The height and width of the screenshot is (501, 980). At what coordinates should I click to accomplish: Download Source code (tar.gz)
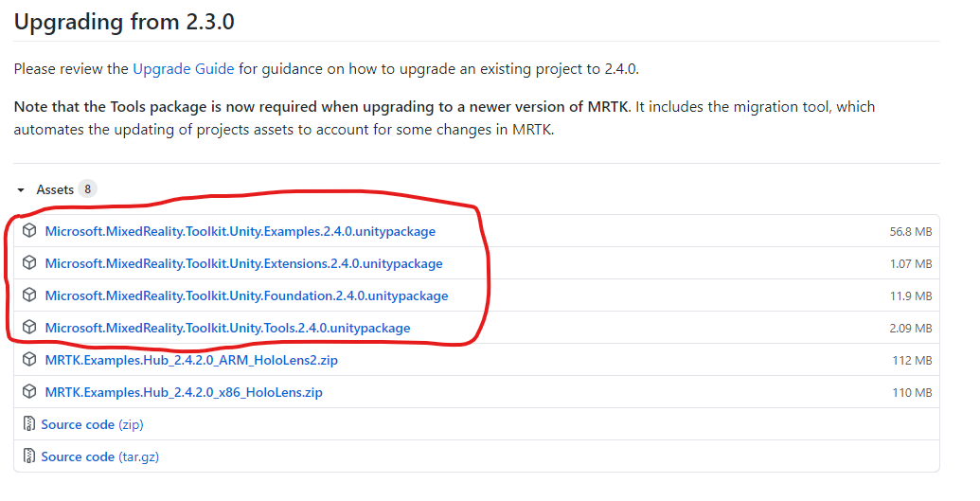coord(100,457)
